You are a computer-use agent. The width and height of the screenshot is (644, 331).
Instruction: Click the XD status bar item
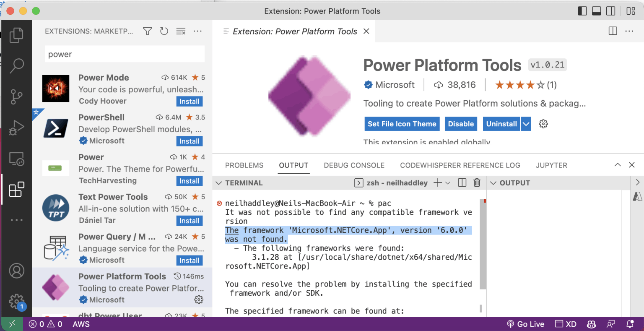pyautogui.click(x=566, y=324)
